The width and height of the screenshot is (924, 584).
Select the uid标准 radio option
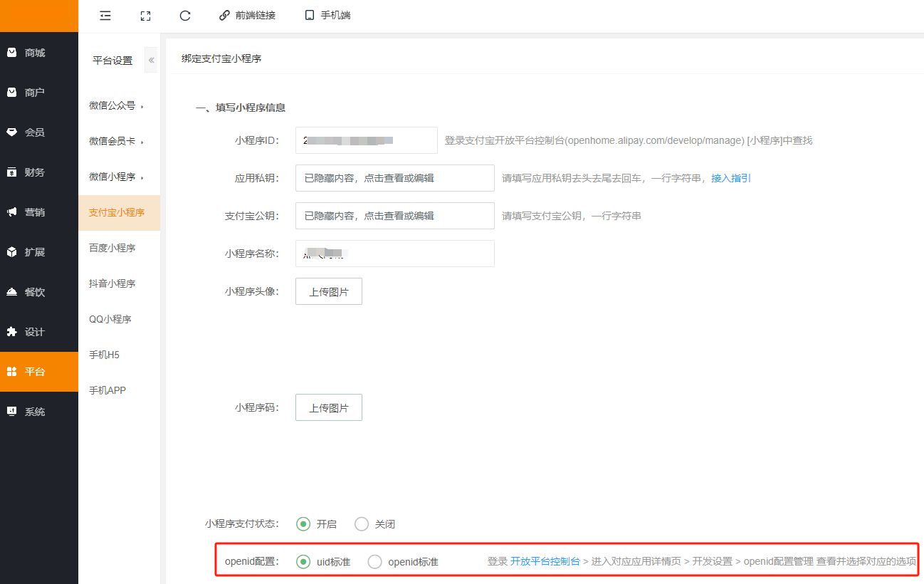304,562
